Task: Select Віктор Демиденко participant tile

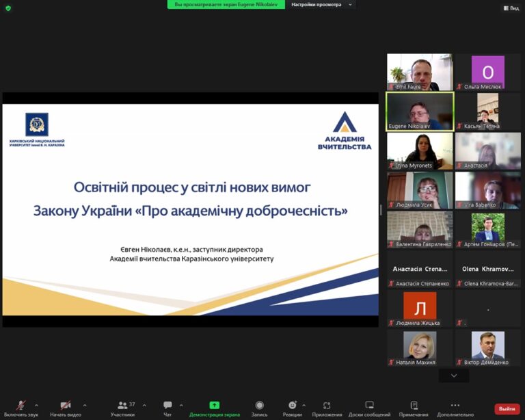Action: click(488, 348)
